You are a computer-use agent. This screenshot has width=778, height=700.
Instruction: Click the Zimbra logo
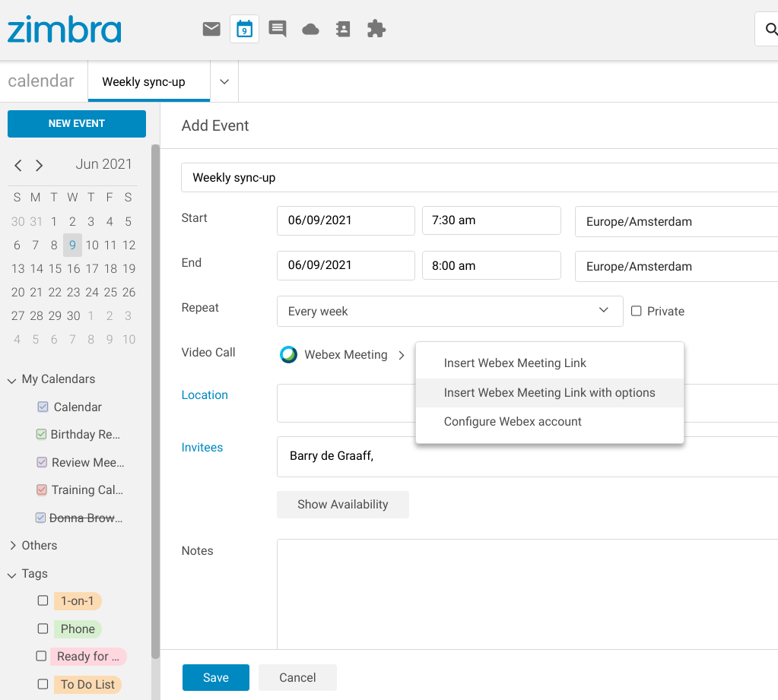[x=65, y=29]
